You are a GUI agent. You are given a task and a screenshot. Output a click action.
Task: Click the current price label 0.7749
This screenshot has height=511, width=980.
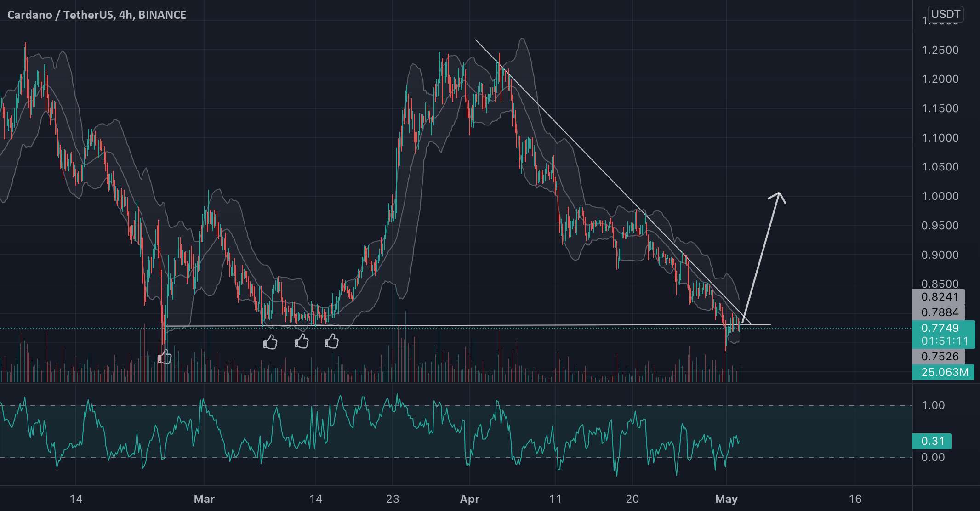[940, 328]
